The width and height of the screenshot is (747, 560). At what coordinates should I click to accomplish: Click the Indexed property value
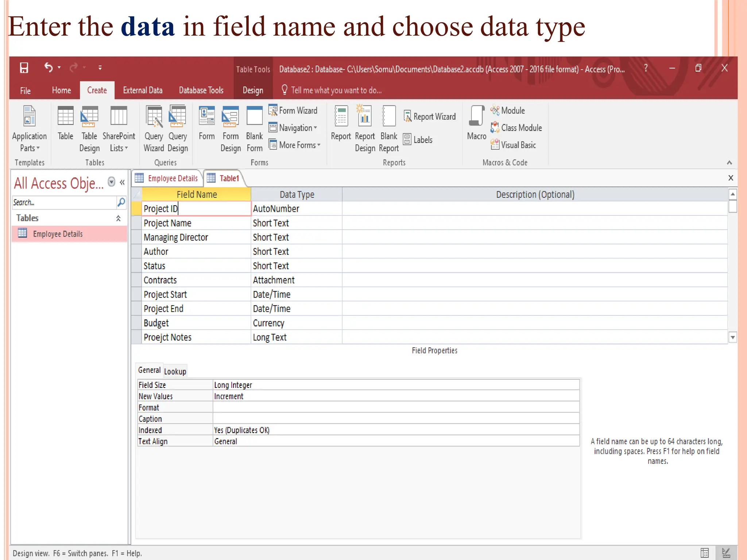[396, 430]
